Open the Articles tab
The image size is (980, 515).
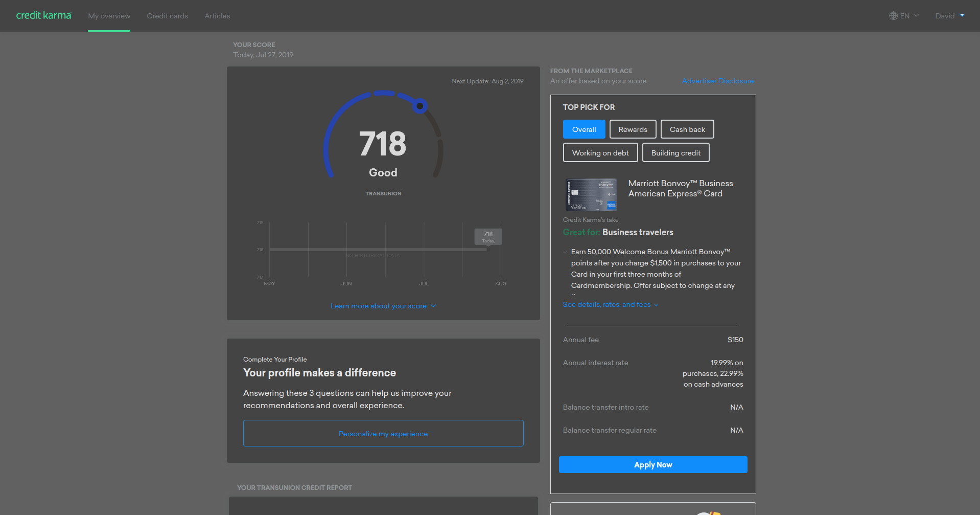coord(217,16)
